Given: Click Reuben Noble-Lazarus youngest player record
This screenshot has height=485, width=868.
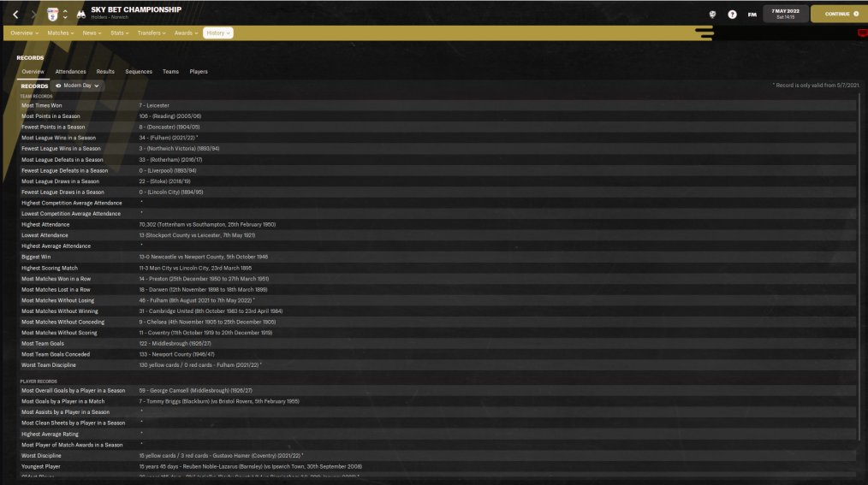Looking at the screenshot, I should click(250, 467).
